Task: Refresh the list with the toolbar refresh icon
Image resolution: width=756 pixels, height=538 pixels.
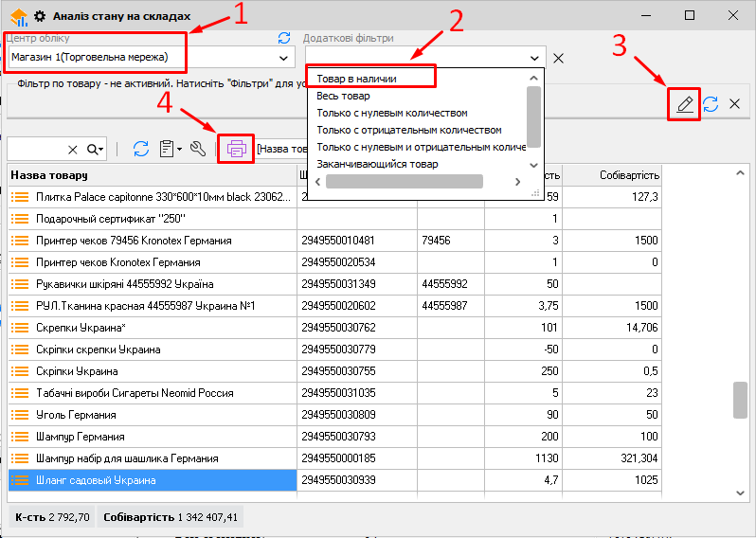Action: (141, 149)
